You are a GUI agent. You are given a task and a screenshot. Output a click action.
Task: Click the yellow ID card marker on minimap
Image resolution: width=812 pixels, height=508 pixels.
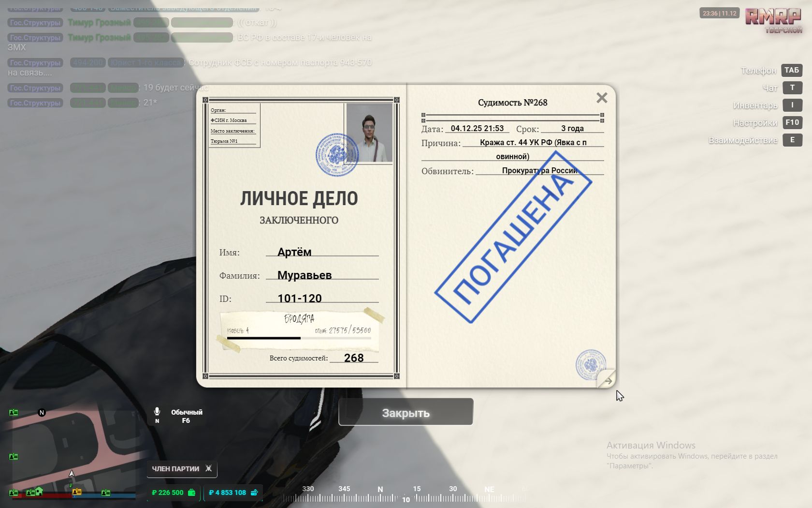[x=77, y=492]
